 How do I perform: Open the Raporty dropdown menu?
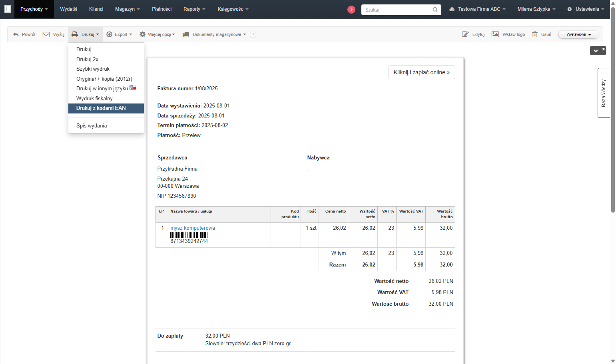click(194, 9)
